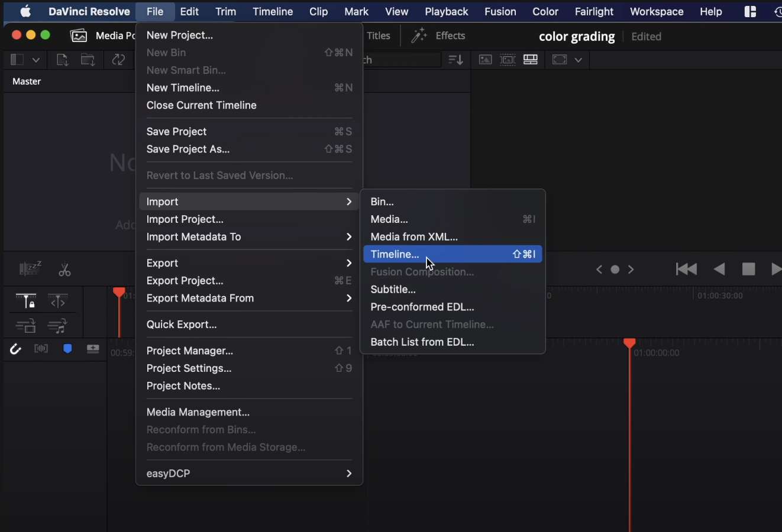Click Import Media Folder icon

pyautogui.click(x=88, y=60)
